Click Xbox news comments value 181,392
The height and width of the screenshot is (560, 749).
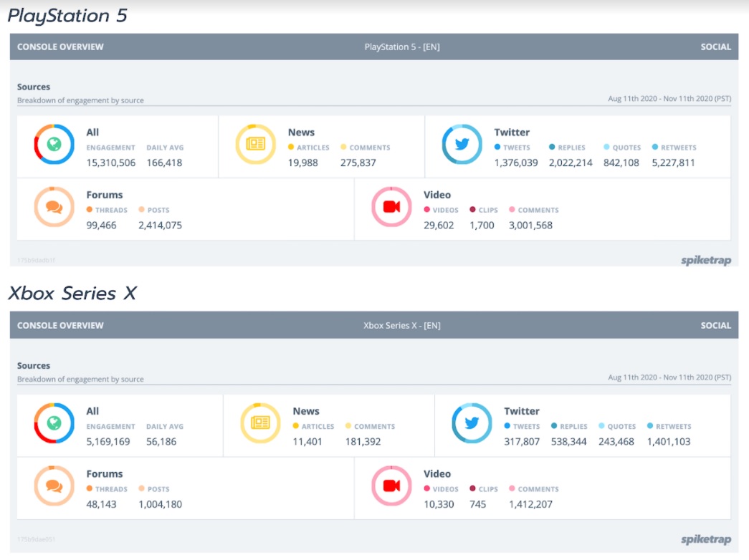point(363,442)
